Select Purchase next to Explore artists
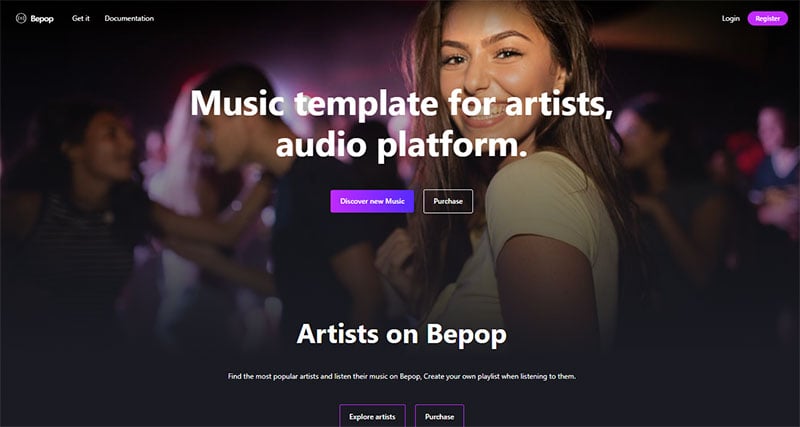This screenshot has width=800, height=427. pyautogui.click(x=439, y=416)
